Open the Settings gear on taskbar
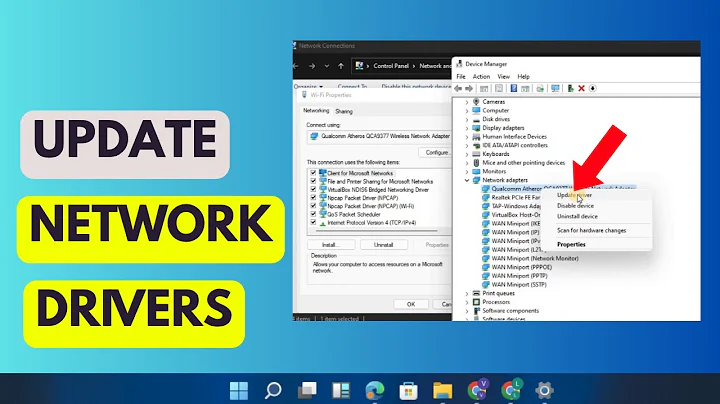 click(x=545, y=391)
